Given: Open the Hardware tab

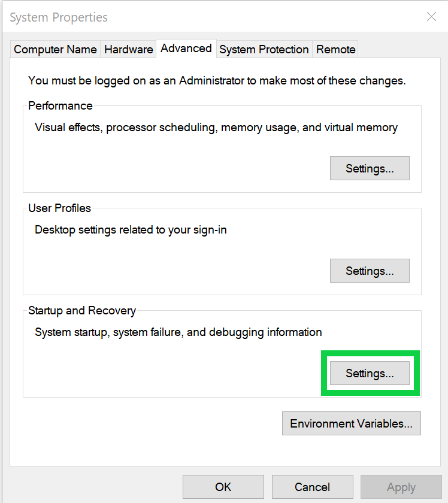Looking at the screenshot, I should point(128,49).
